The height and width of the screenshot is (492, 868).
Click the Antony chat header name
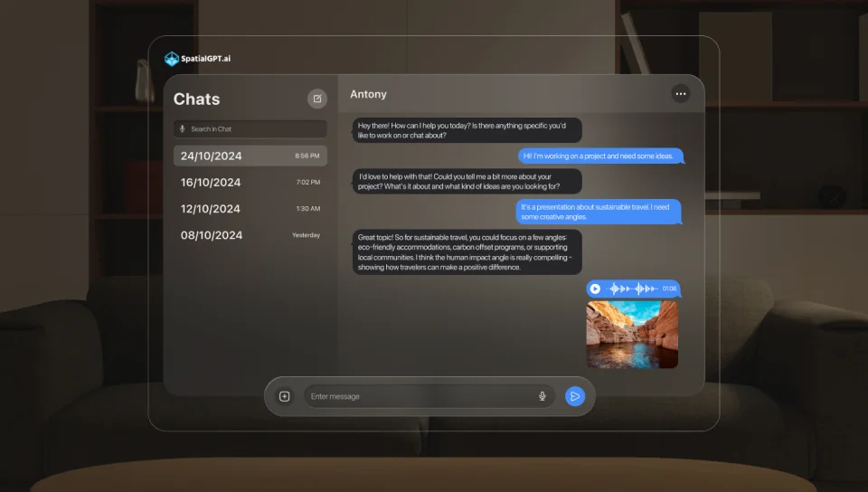click(x=368, y=94)
